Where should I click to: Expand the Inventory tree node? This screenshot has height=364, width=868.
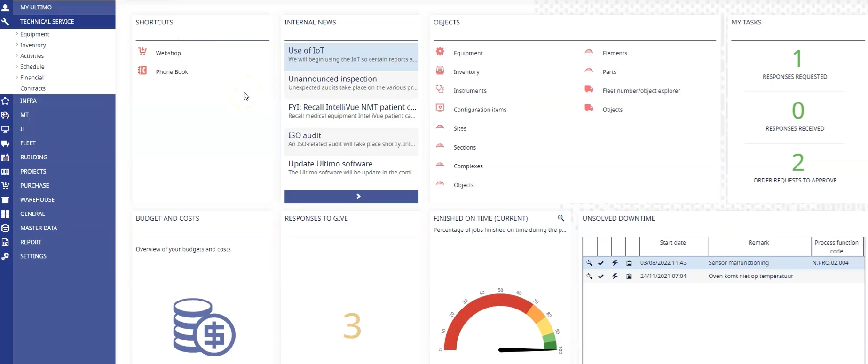[x=16, y=45]
